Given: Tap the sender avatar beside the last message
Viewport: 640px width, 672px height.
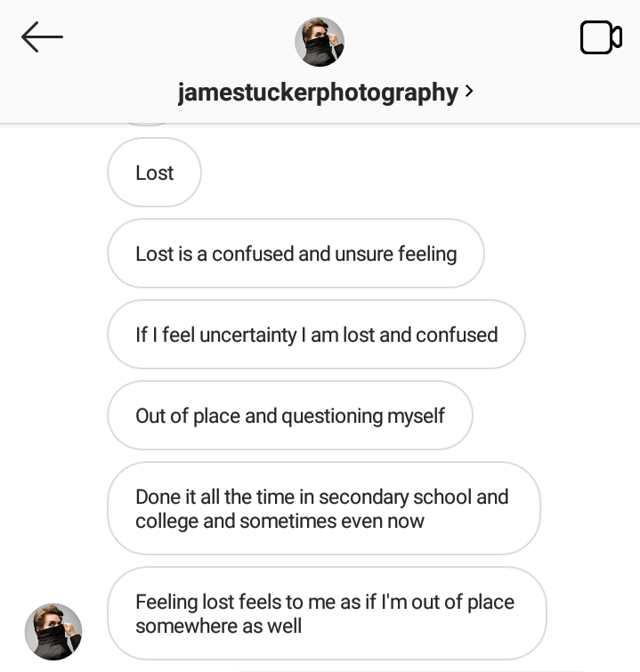Looking at the screenshot, I should [x=53, y=631].
